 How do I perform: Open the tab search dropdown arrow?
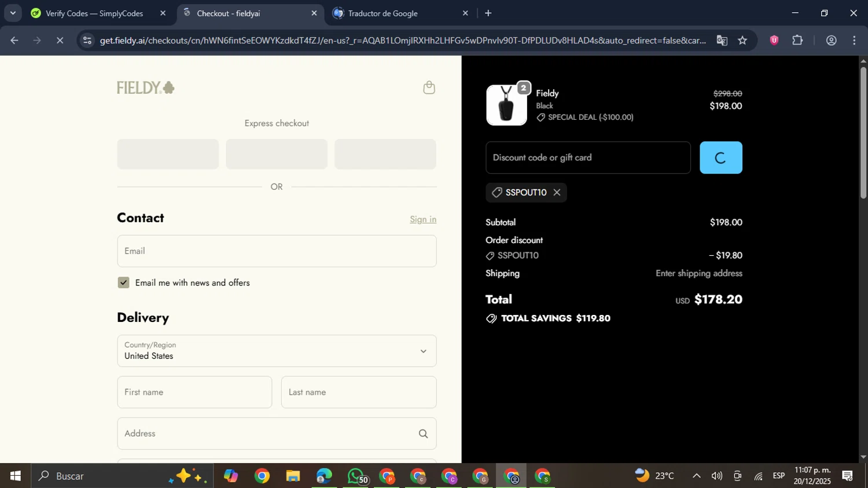click(x=13, y=13)
